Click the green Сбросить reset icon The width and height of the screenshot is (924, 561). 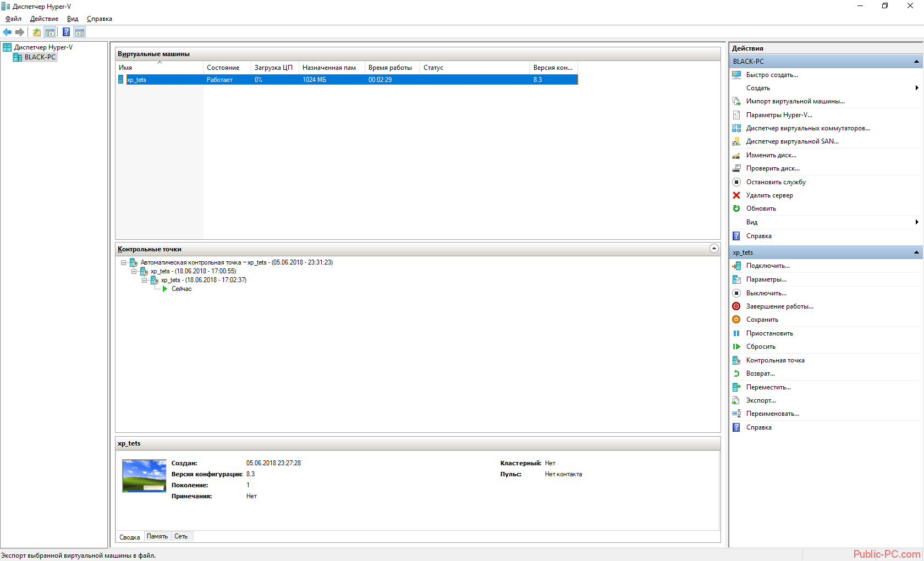(736, 346)
